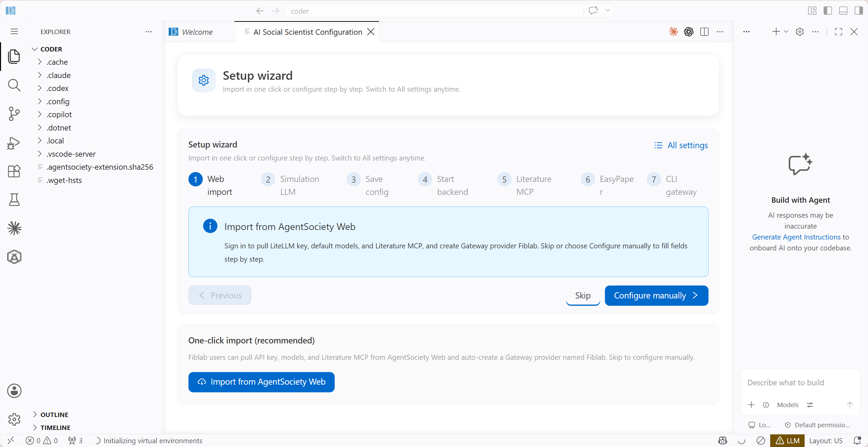The height and width of the screenshot is (447, 868).
Task: Select the AI Social Scientist Configuration tab
Action: click(307, 32)
